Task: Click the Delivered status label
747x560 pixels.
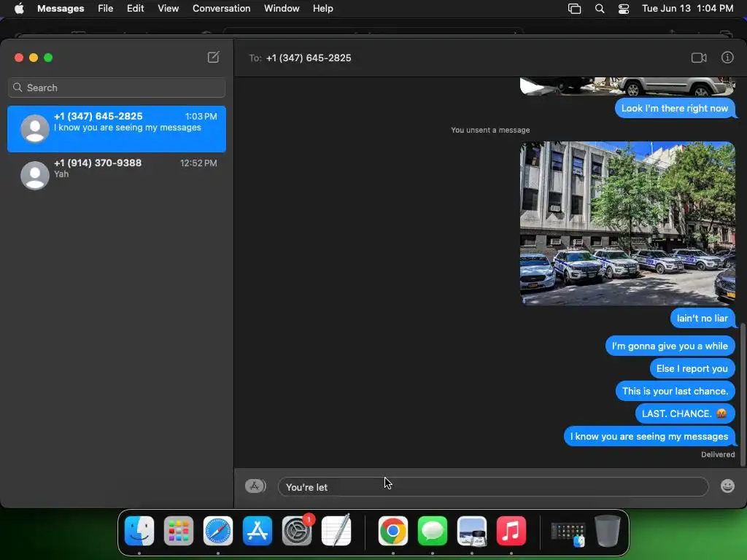Action: (718, 454)
